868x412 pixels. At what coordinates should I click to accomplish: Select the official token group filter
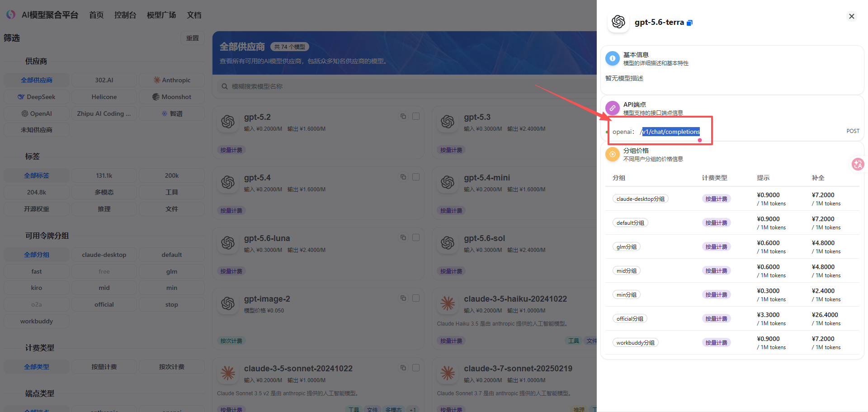click(104, 304)
